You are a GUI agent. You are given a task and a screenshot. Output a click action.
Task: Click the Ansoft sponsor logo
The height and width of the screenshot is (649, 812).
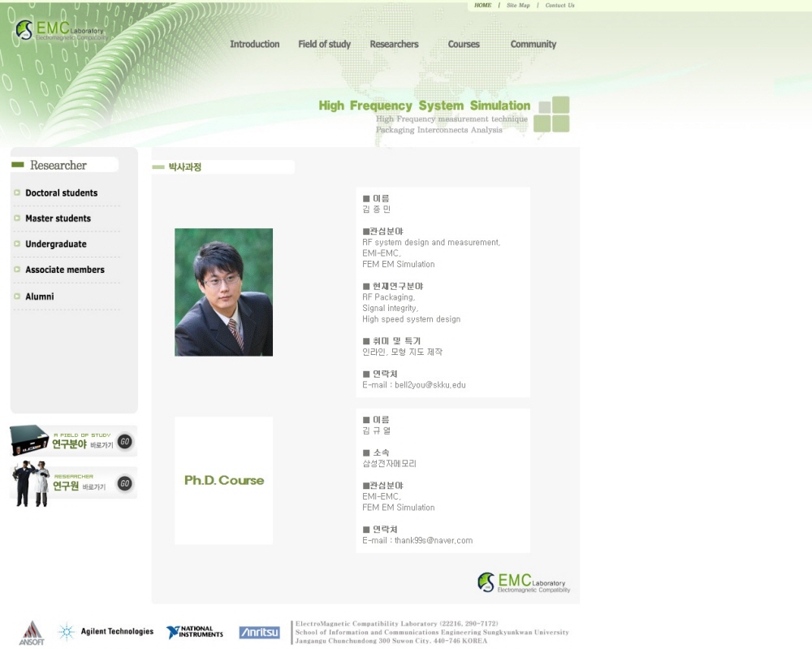31,633
